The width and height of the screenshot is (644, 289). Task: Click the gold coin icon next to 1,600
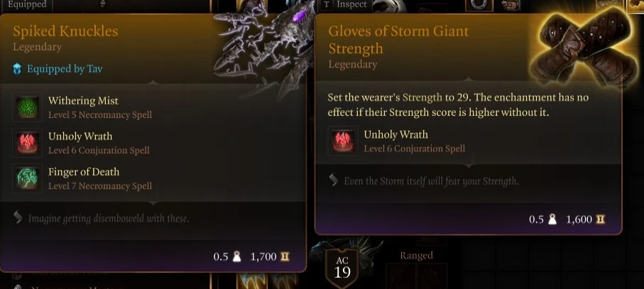coord(600,219)
